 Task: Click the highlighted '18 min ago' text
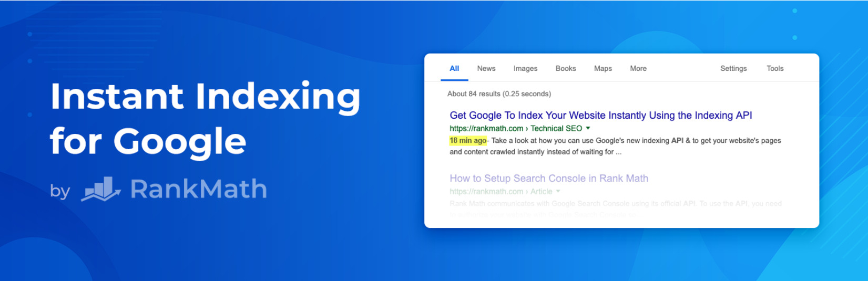tap(468, 140)
